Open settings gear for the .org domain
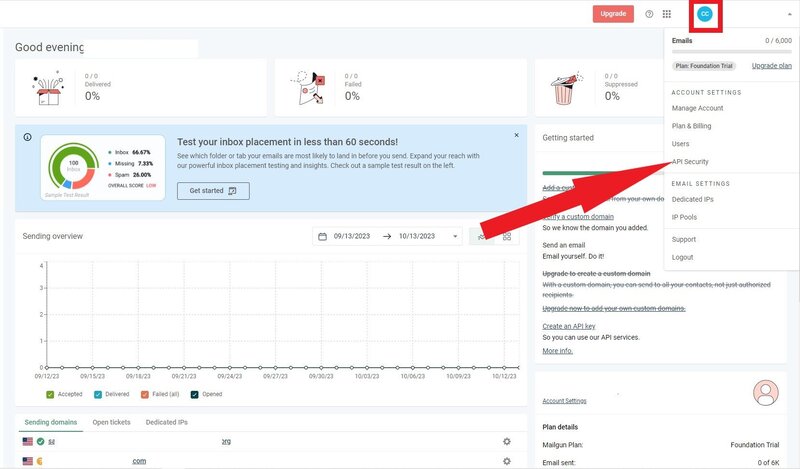800x469 pixels. pos(507,441)
